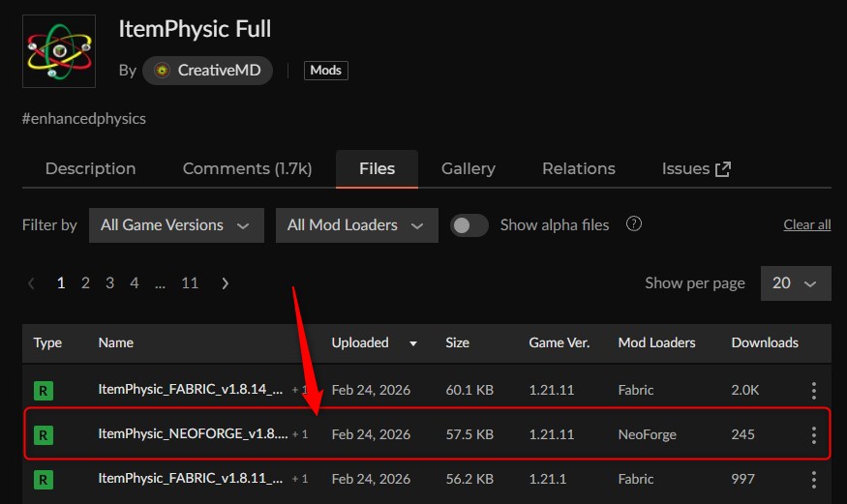
Task: Click the green R release badge on NeoForge row
Action: 44,435
